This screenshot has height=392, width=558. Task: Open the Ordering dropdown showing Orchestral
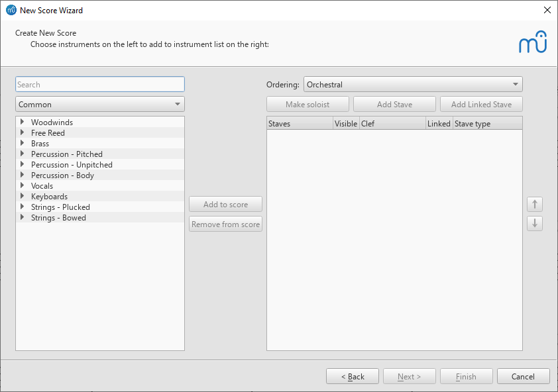412,84
